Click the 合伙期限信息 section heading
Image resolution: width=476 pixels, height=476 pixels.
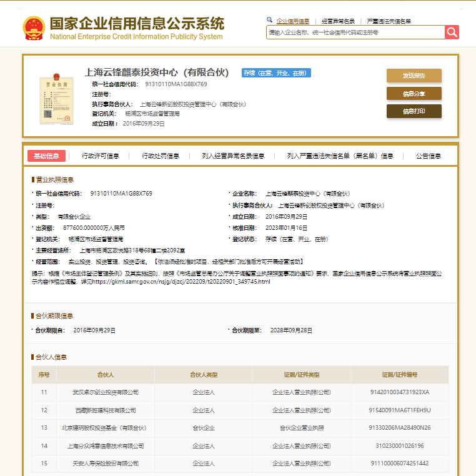[x=54, y=315]
